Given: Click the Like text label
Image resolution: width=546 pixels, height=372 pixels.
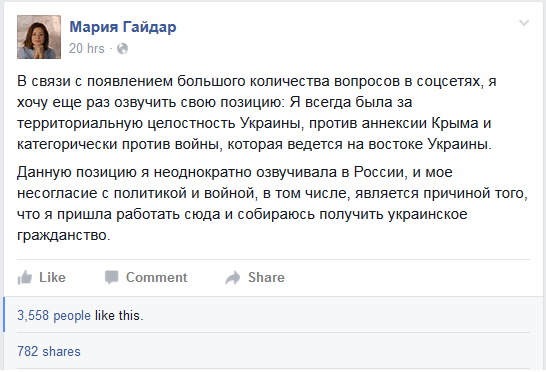Looking at the screenshot, I should coord(52,277).
